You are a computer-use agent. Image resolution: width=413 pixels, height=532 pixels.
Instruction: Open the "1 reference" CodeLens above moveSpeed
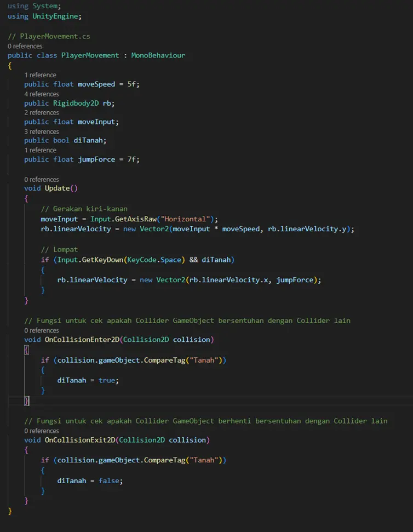pos(40,75)
